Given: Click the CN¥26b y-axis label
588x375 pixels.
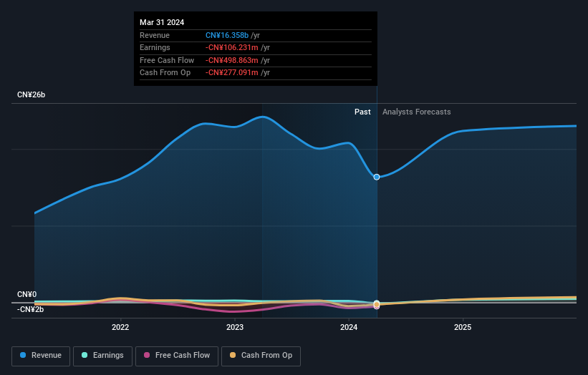Looking at the screenshot, I should tap(31, 94).
